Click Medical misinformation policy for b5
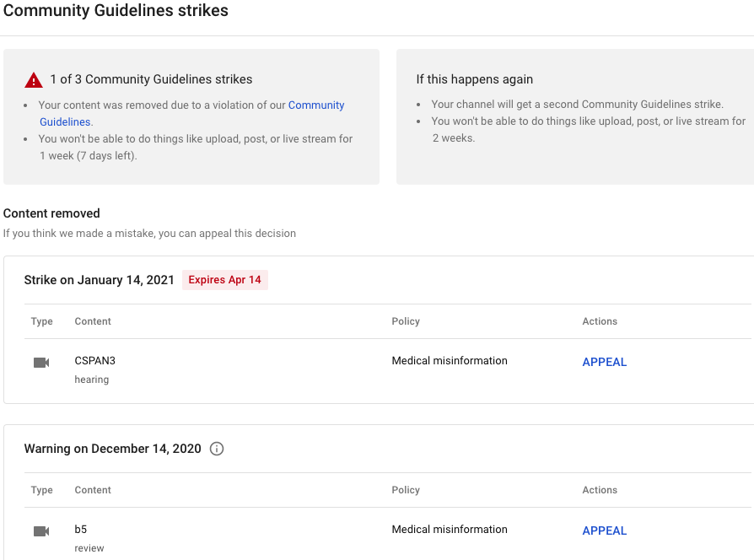Image resolution: width=754 pixels, height=560 pixels. (x=450, y=530)
